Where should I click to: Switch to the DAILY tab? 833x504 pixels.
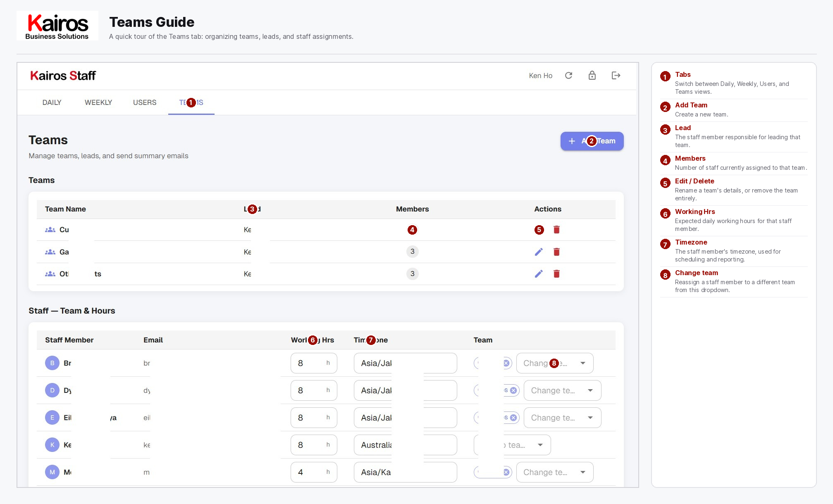tap(52, 102)
